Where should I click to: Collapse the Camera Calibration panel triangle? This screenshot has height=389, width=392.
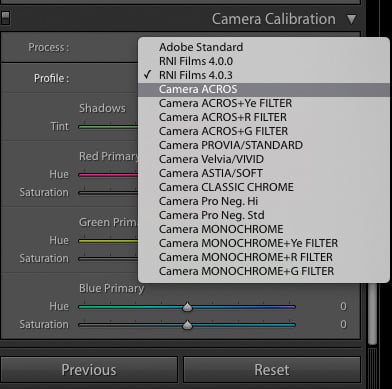(x=351, y=19)
